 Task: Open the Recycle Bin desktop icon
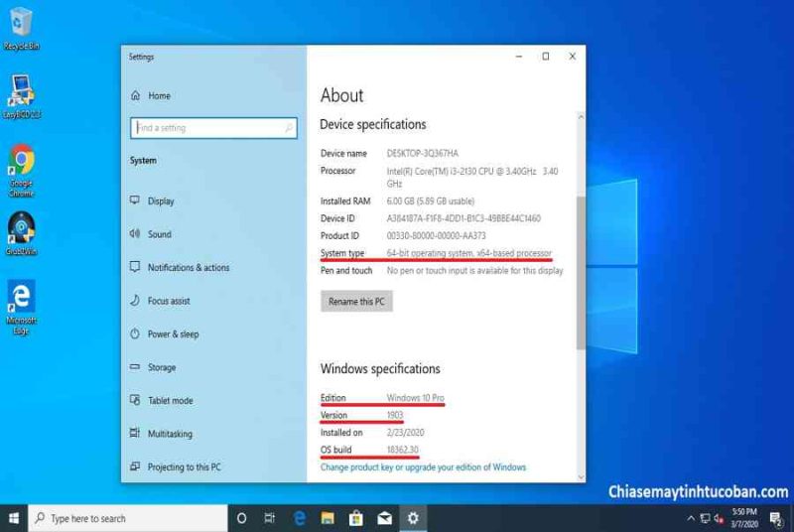[21, 29]
